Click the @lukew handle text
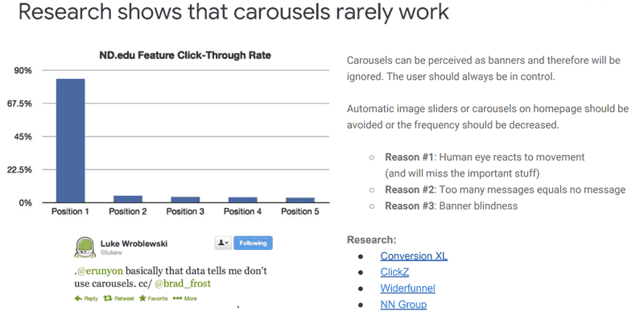 pyautogui.click(x=111, y=252)
